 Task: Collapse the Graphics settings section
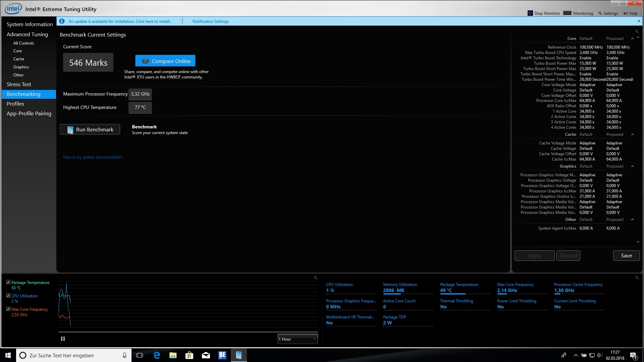tap(632, 166)
